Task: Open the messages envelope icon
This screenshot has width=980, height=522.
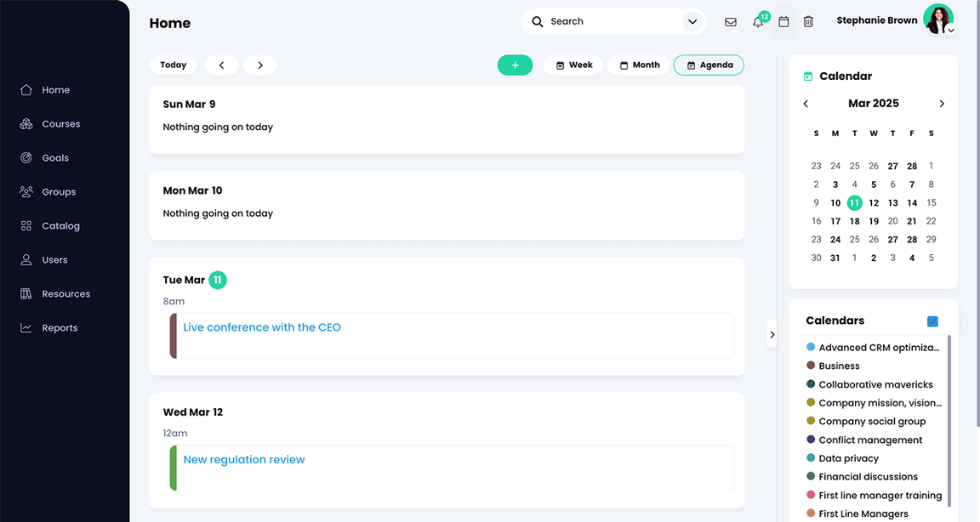Action: [731, 21]
